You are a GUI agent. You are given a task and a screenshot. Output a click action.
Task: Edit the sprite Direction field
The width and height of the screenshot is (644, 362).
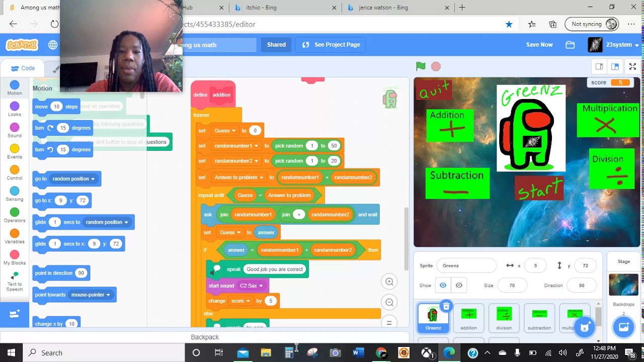(x=582, y=285)
